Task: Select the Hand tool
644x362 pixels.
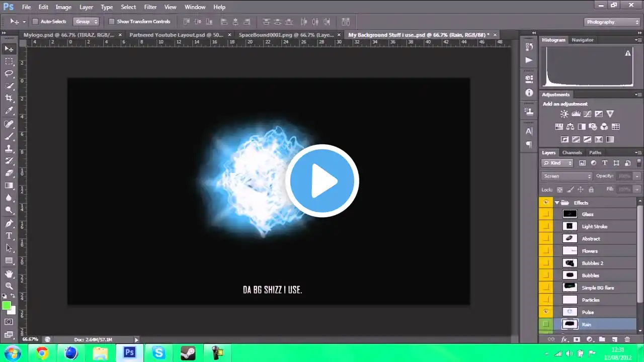Action: point(9,274)
